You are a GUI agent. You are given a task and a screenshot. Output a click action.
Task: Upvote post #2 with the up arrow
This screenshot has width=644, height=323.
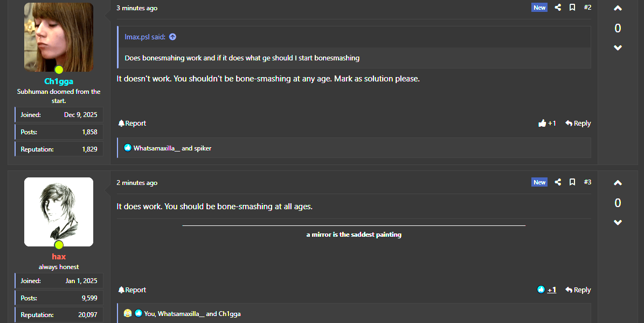tap(618, 9)
